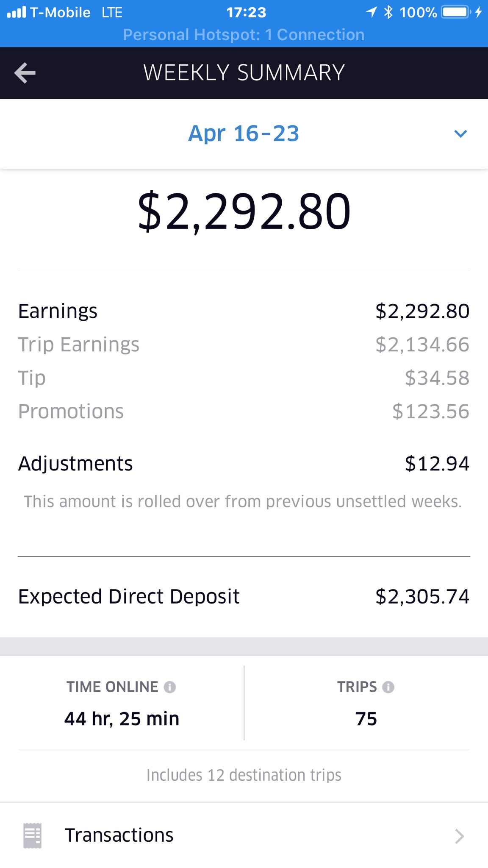Tap the Promotions amount $123.56
The width and height of the screenshot is (488, 868).
coord(430,412)
